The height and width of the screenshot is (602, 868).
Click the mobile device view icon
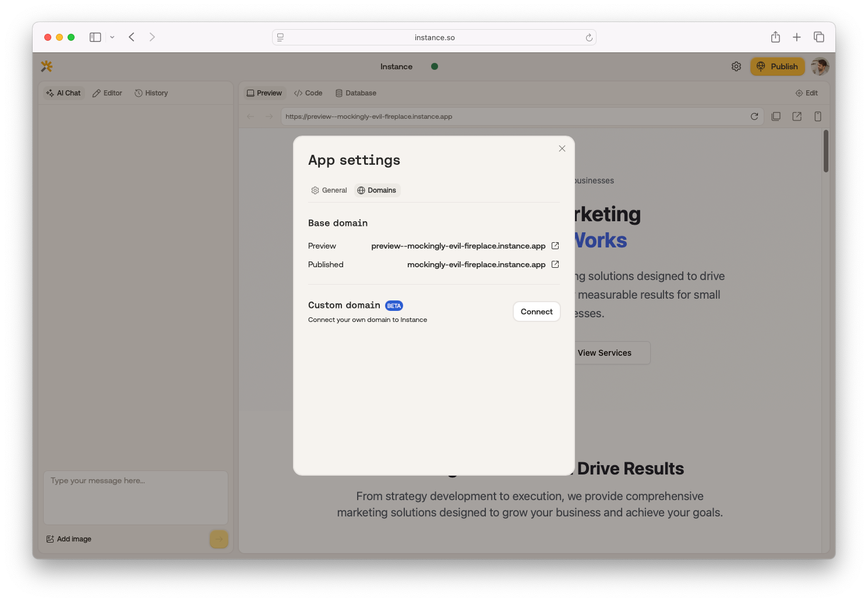tap(818, 116)
